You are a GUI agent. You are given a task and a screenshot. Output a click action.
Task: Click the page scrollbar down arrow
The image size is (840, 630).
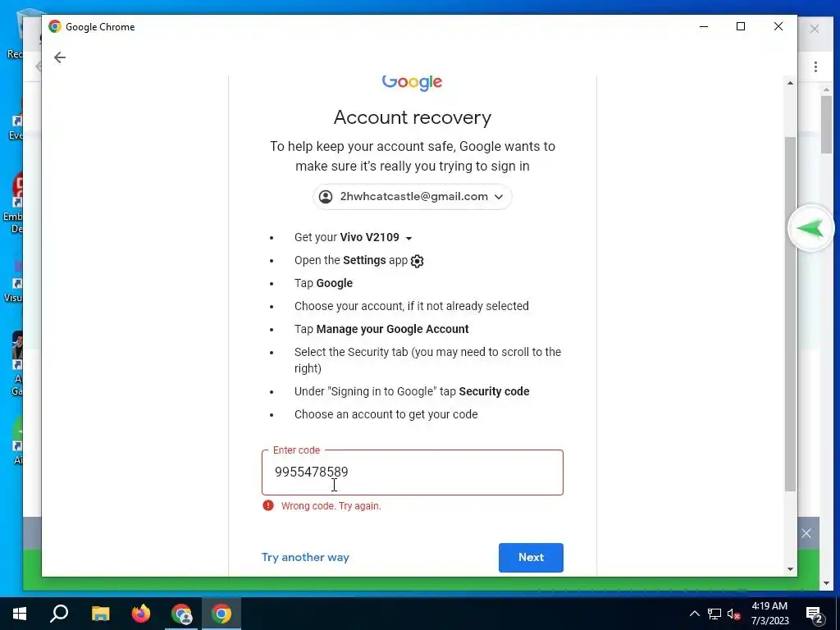point(790,569)
